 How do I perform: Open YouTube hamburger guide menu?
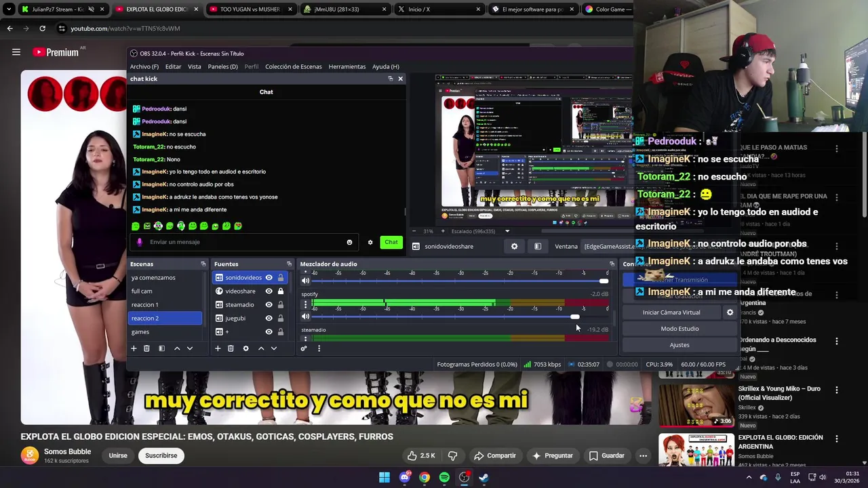[16, 52]
